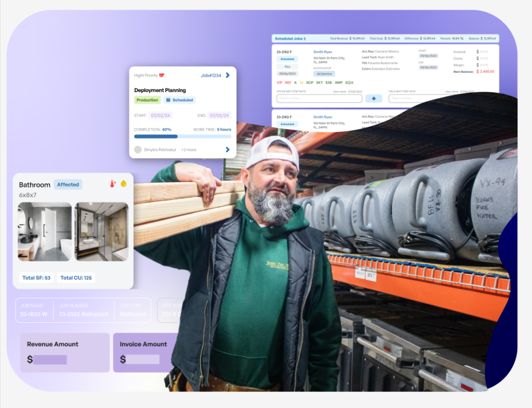Image resolution: width=532 pixels, height=408 pixels.
Task: Click the SCP tag
Action: [310, 83]
